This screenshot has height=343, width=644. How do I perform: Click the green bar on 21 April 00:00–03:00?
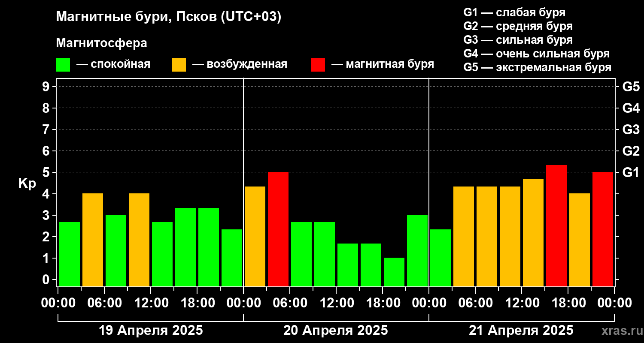click(440, 258)
